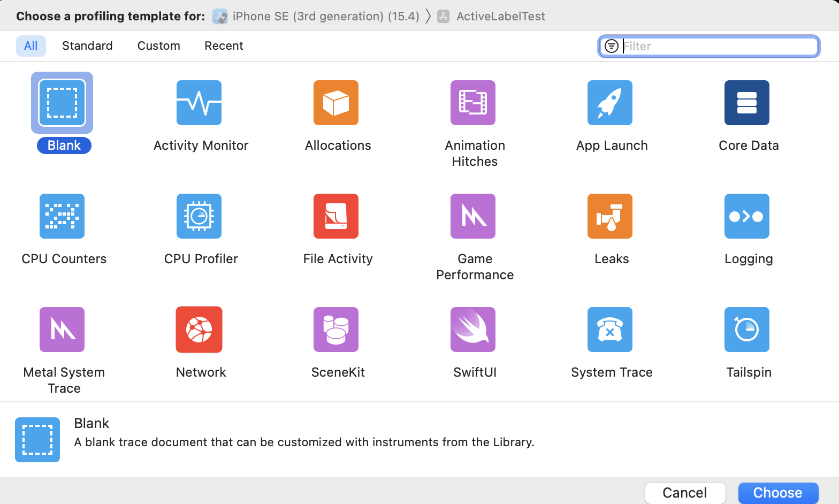Switch to the All tab
This screenshot has width=839, height=504.
point(31,46)
